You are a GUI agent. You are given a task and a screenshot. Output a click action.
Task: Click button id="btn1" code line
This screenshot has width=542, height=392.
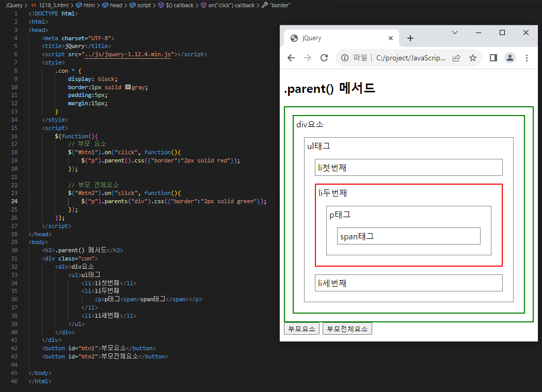pos(99,348)
